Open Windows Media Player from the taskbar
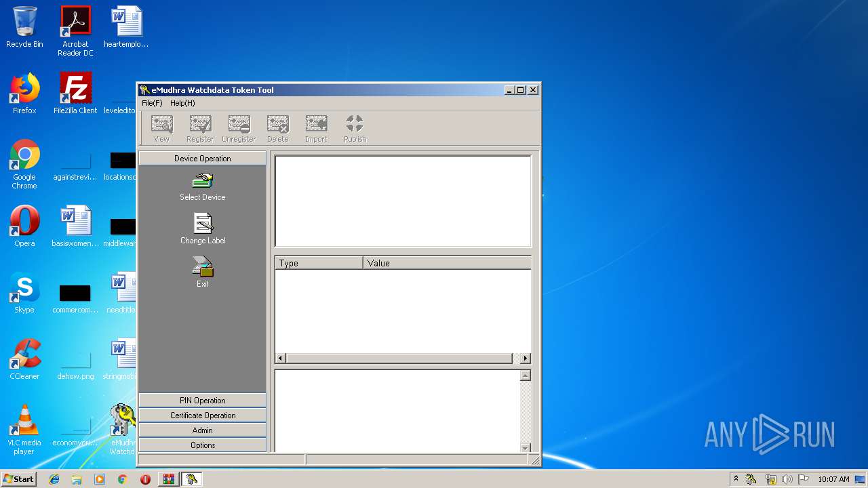868x488 pixels. pos(100,479)
